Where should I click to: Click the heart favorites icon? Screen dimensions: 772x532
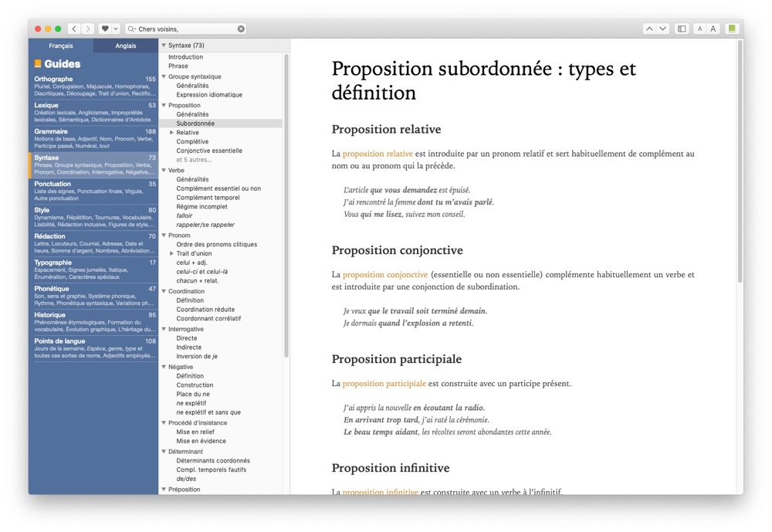point(105,29)
